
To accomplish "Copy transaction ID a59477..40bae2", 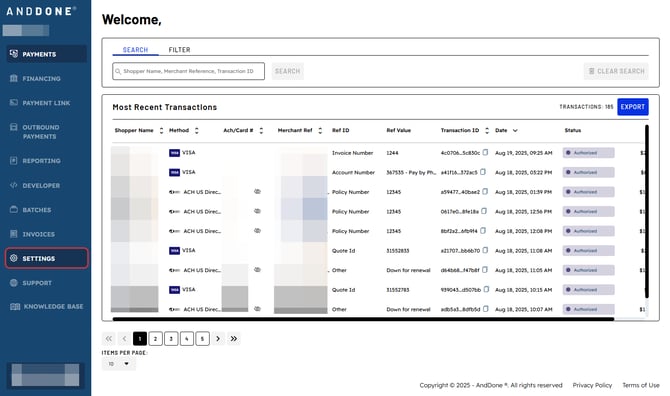I will 485,192.
